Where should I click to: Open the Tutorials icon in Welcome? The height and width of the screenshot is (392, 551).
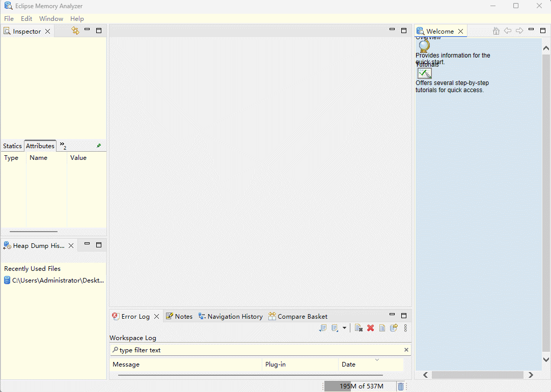click(424, 73)
